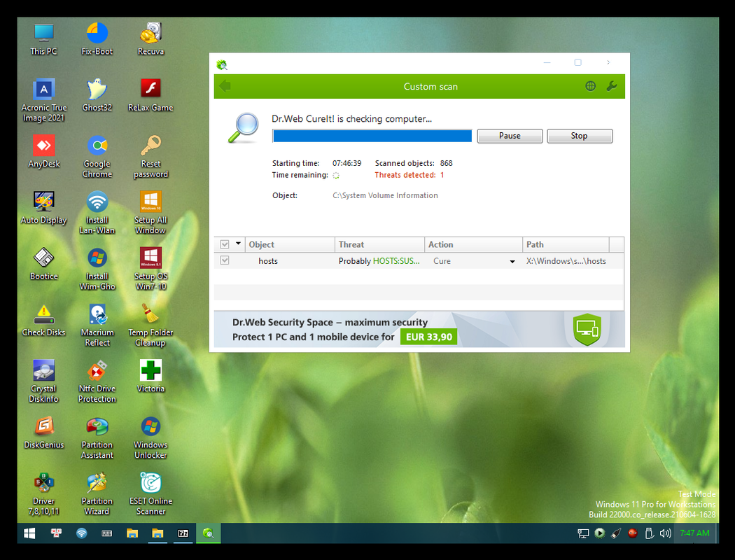Uncheck the hosts threat row checkbox
Screen dimensions: 735x560
(225, 260)
